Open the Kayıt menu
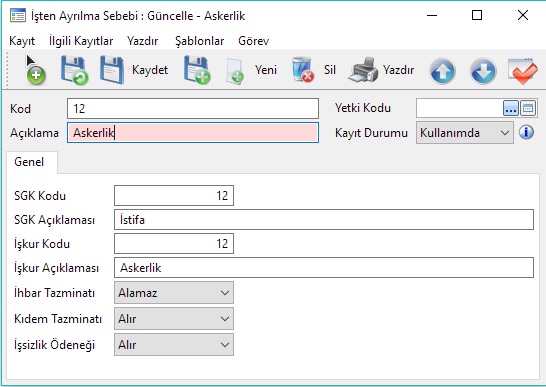The width and height of the screenshot is (546, 387). [x=22, y=41]
